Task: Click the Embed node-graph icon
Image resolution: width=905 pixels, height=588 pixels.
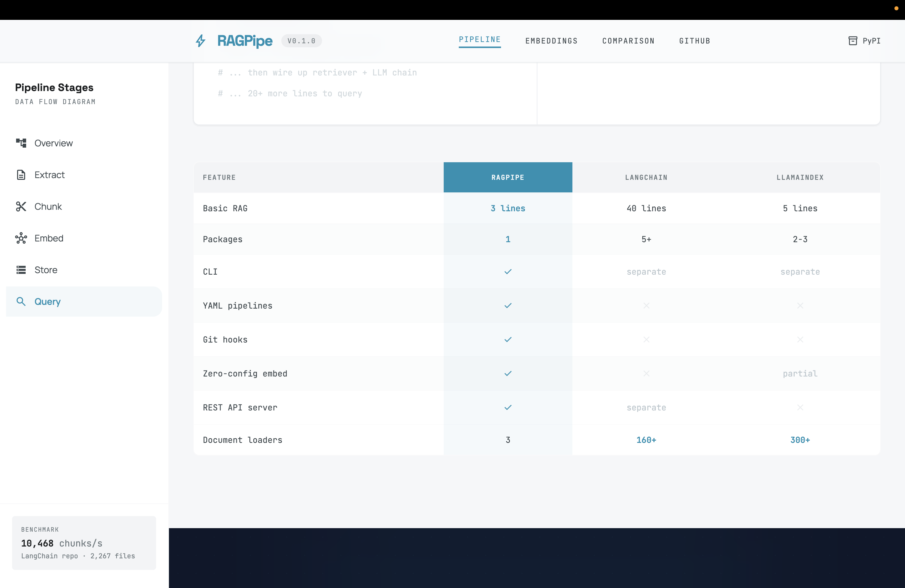Action: click(21, 238)
